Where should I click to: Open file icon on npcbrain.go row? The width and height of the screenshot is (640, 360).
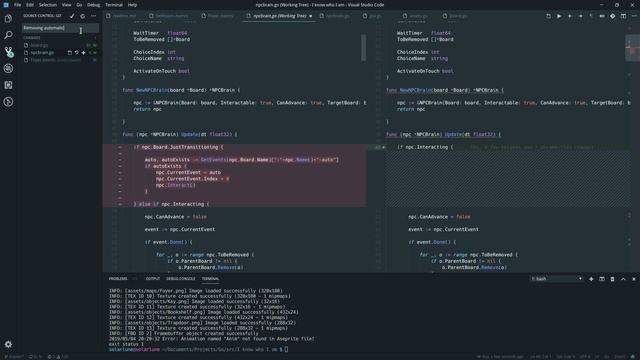[x=69, y=53]
